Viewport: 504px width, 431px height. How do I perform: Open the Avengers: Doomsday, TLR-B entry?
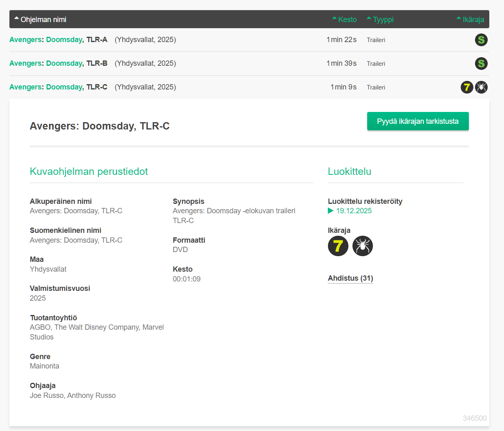[58, 63]
